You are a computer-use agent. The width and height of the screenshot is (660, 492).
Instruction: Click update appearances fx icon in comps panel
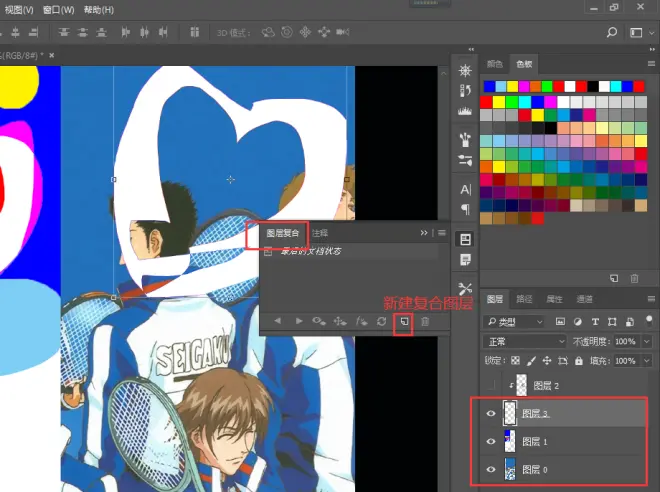[361, 322]
